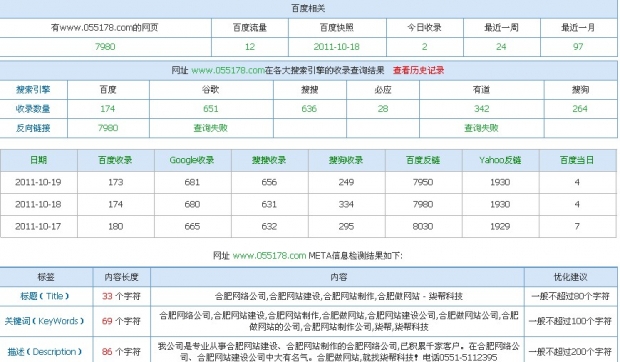This screenshot has height=362, width=620.
Task: Click the 百度反链 column header
Action: (423, 160)
